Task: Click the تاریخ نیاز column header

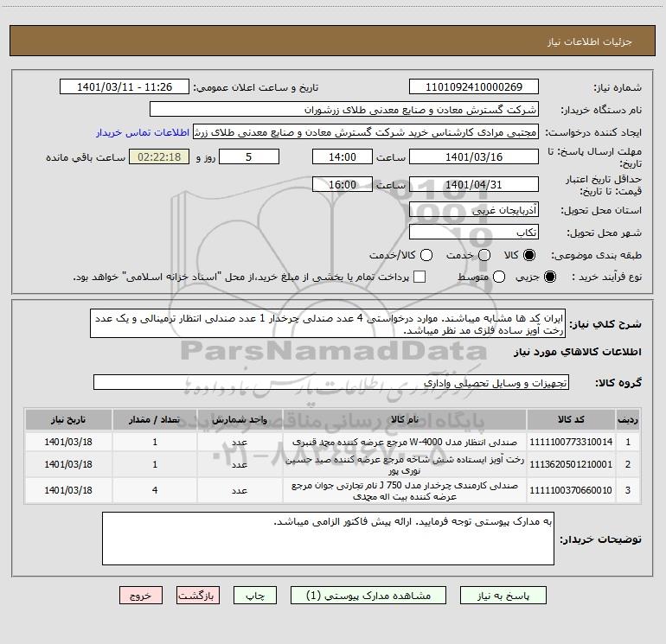Action: [x=68, y=419]
